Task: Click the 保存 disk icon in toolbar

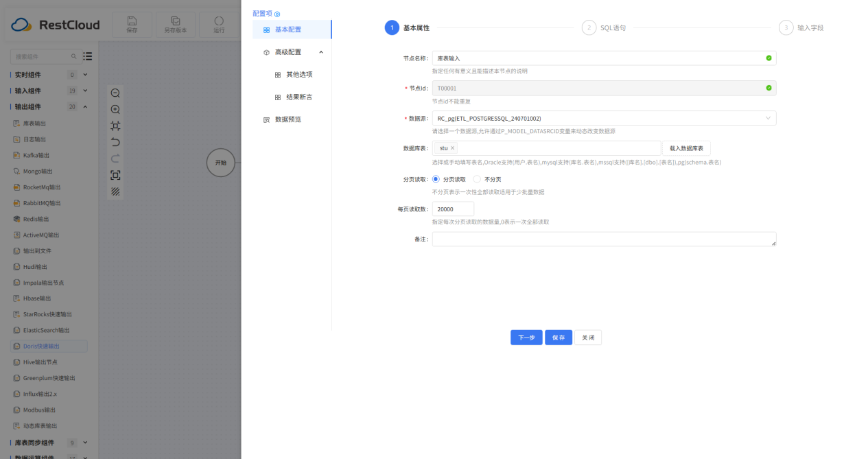Action: point(132,21)
